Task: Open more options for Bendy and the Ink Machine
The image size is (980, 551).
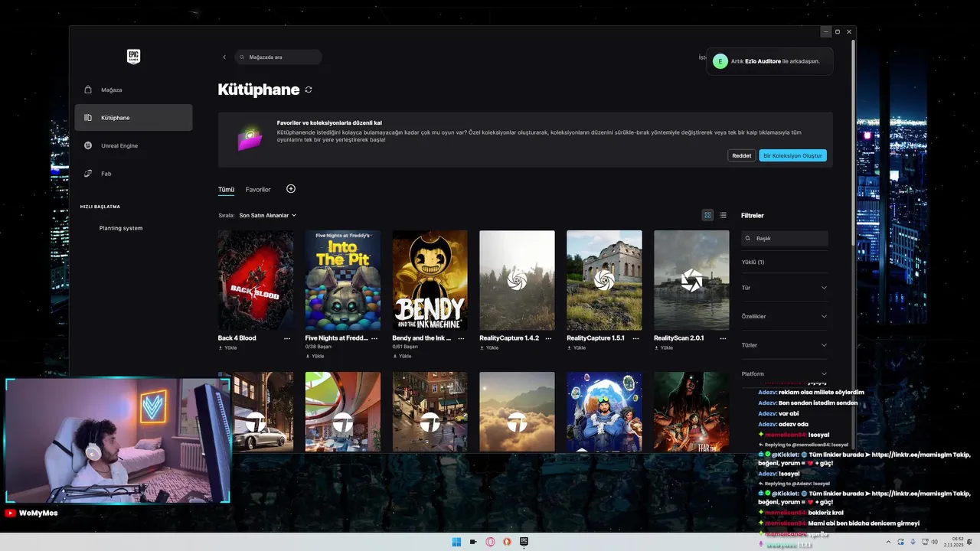Action: (462, 338)
